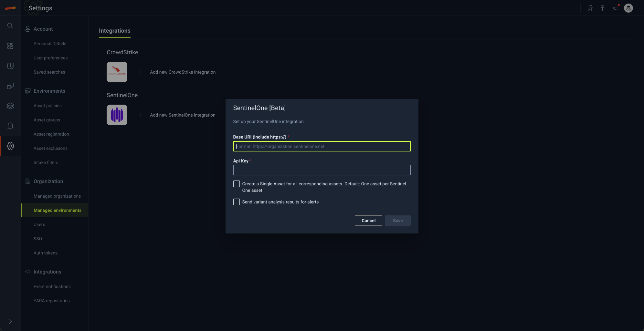Click the Organization section building icon
The image size is (644, 331).
pyautogui.click(x=28, y=181)
